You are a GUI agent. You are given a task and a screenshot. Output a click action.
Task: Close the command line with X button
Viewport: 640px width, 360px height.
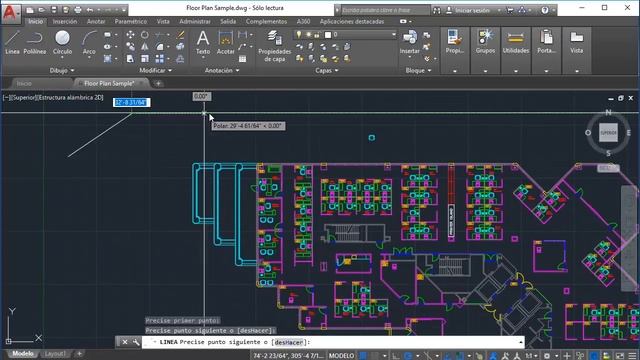(x=125, y=342)
